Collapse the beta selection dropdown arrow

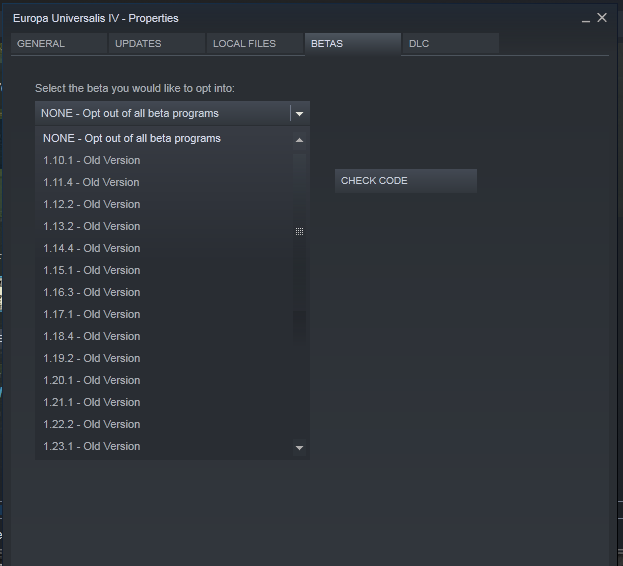[x=299, y=114]
